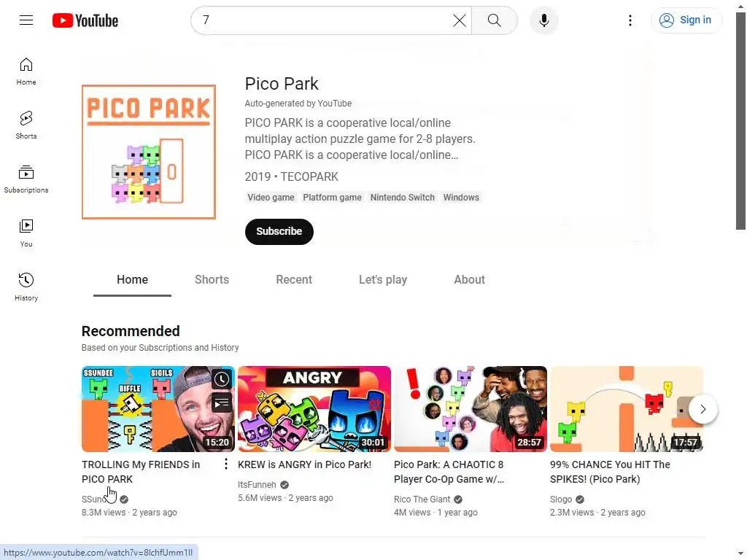
Task: Clear the search box with X
Action: pos(460,20)
